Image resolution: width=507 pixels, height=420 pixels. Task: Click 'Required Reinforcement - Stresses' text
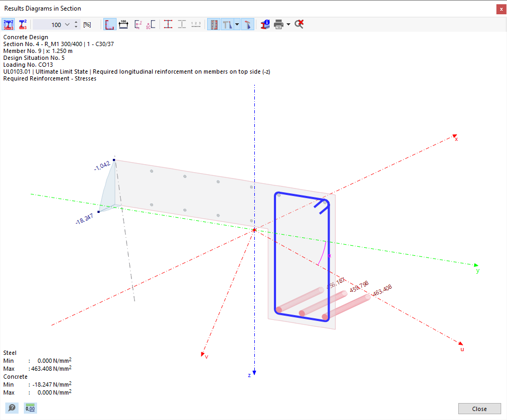pyautogui.click(x=50, y=78)
